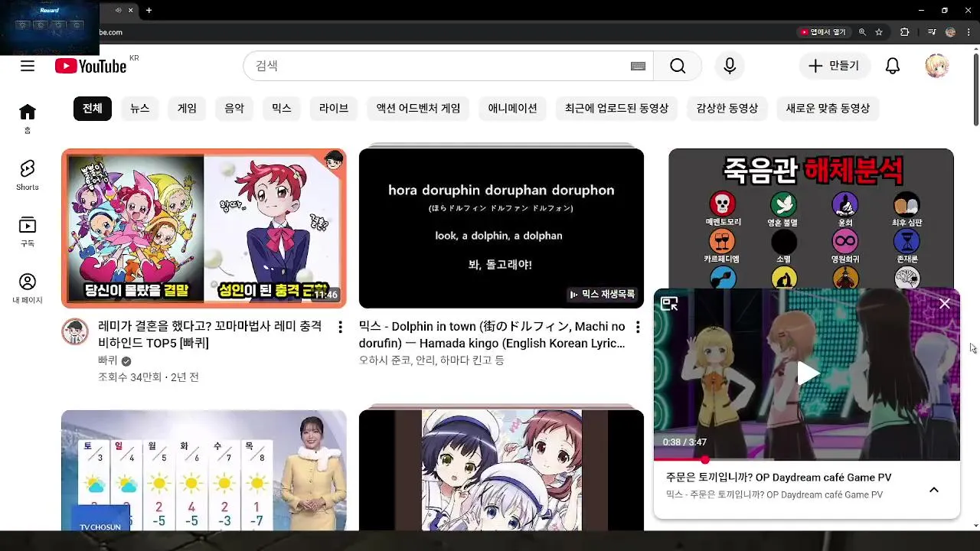Select the 전체 filter chip

93,109
